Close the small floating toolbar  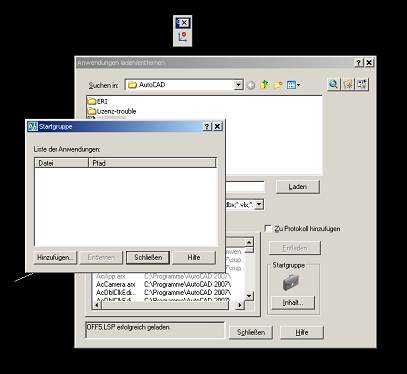[185, 23]
